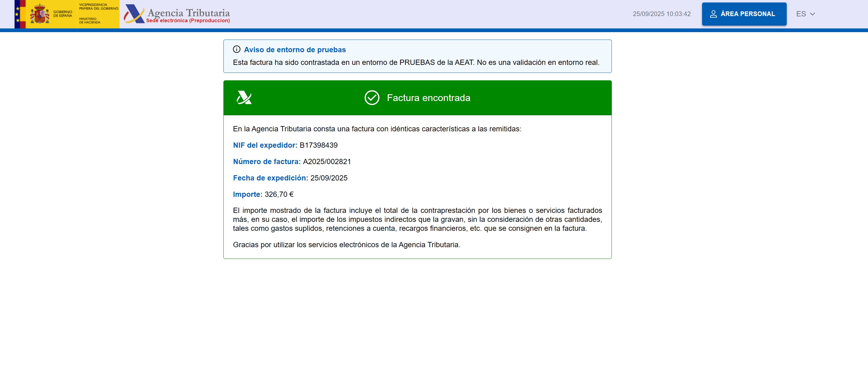The height and width of the screenshot is (381, 868).
Task: Click the Importe amount 326,70 €
Action: pyautogui.click(x=279, y=194)
